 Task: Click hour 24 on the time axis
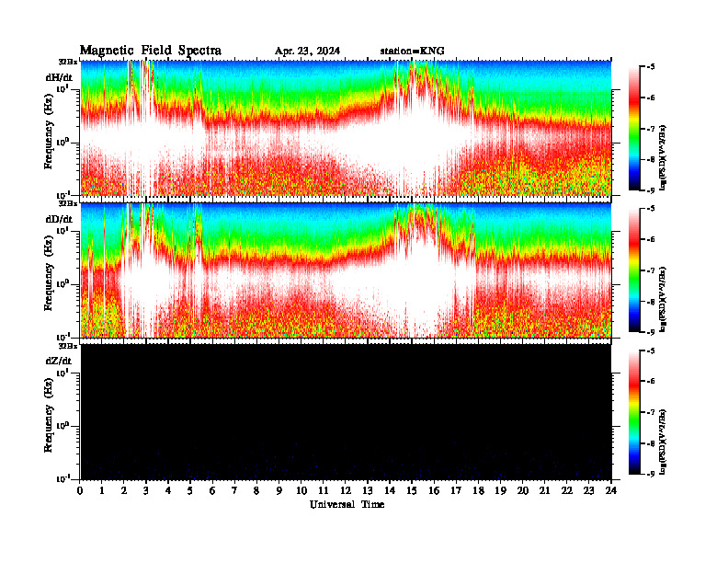point(611,490)
